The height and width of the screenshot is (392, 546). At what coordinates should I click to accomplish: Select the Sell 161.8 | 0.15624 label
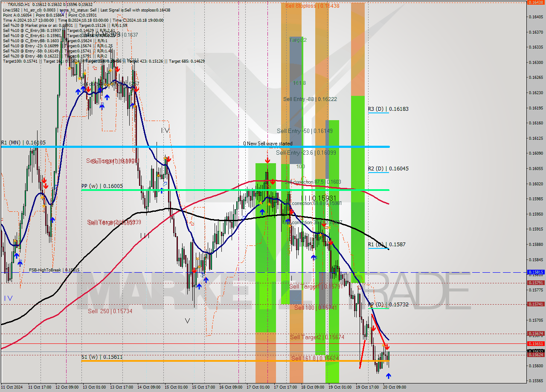[315, 358]
